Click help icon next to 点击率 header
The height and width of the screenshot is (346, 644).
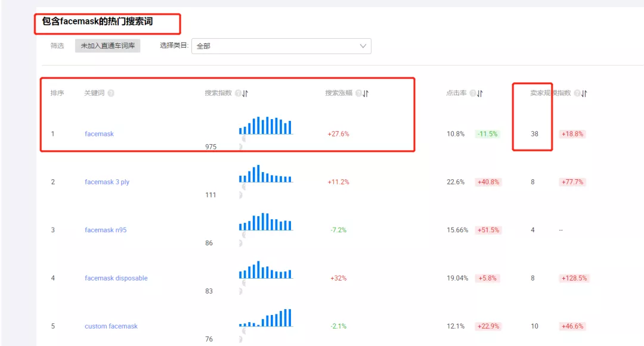tap(472, 93)
